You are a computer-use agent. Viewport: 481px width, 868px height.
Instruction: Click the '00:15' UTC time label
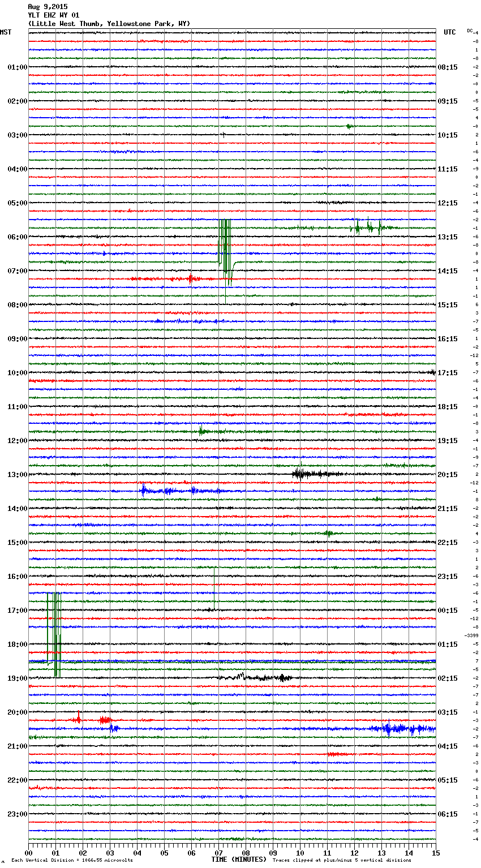tap(448, 611)
